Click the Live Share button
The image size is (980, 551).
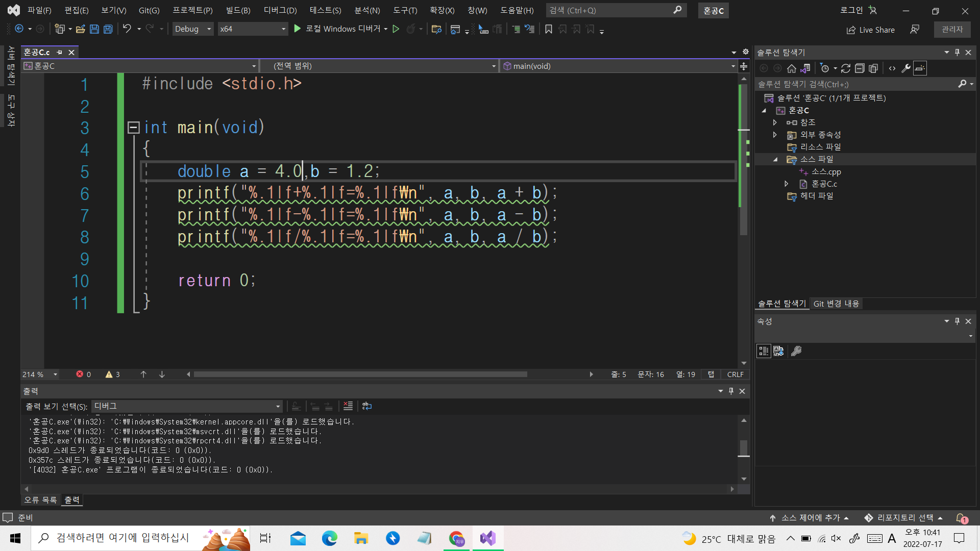point(871,30)
